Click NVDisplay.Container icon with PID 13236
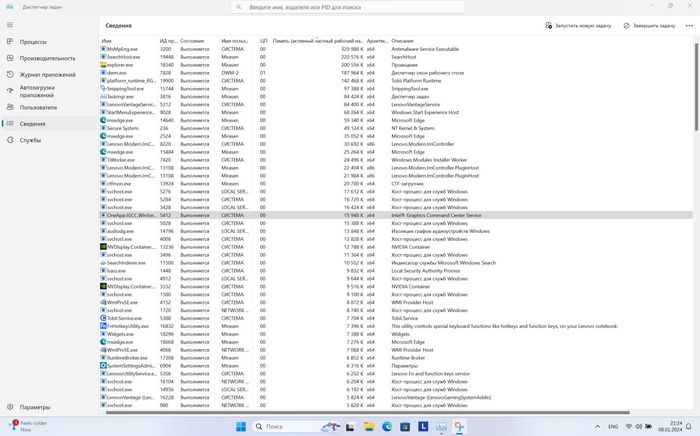The image size is (700, 436). [103, 247]
